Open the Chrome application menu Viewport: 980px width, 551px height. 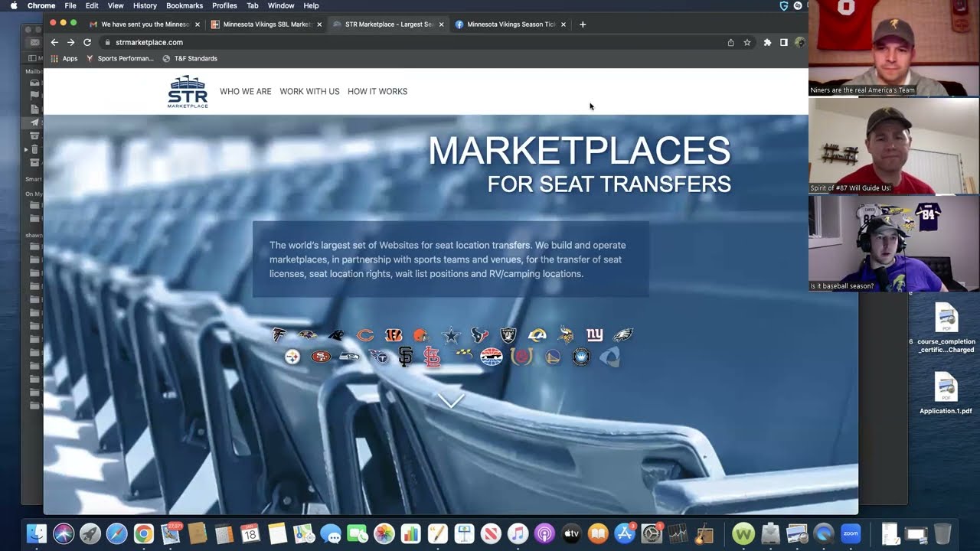click(x=41, y=5)
